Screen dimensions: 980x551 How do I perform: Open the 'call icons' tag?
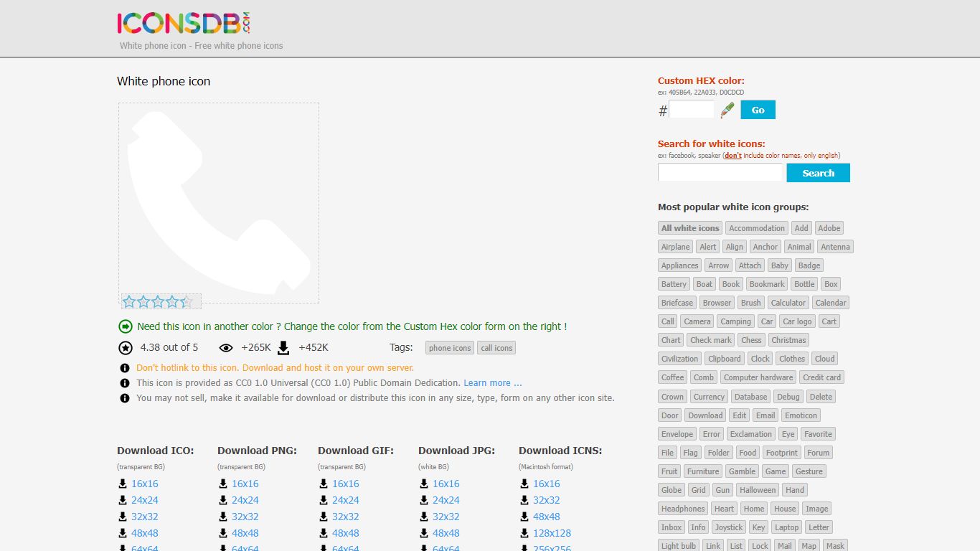coord(496,348)
